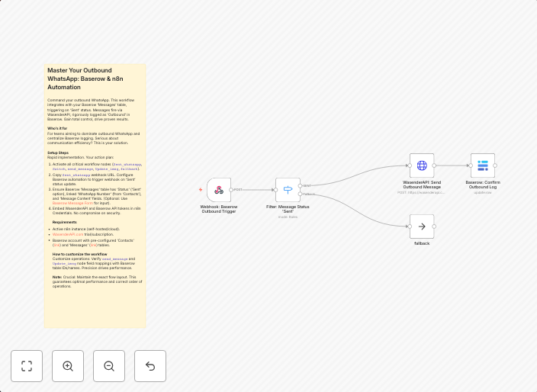
Task: Click the 'Who's it for' heading in the note
Action: click(x=57, y=128)
